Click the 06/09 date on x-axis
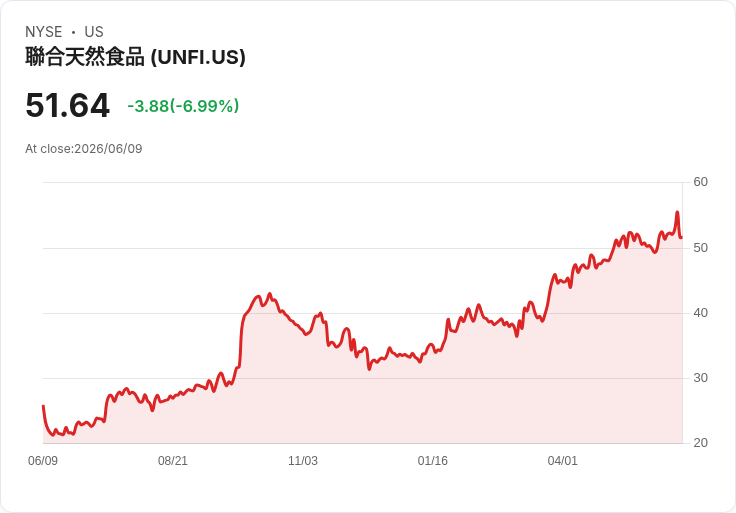Screen dimensions: 736x513 pyautogui.click(x=43, y=461)
